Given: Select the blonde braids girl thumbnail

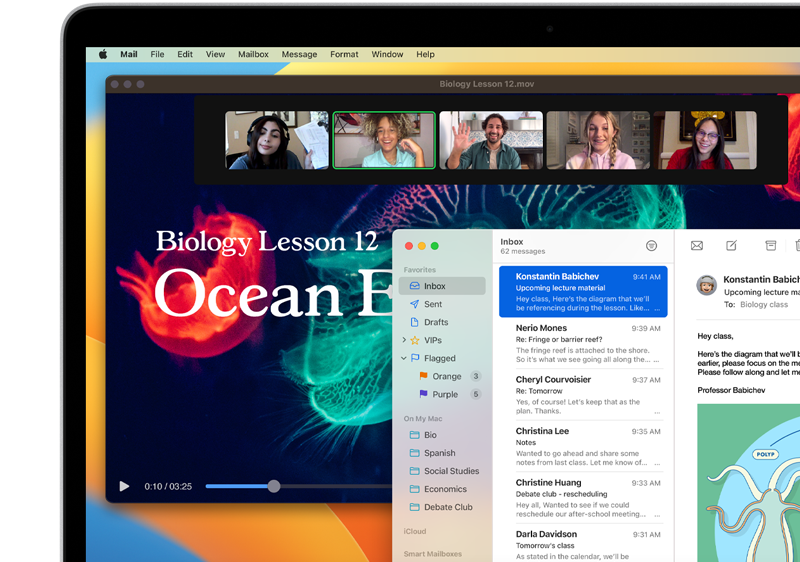Looking at the screenshot, I should pyautogui.click(x=598, y=140).
